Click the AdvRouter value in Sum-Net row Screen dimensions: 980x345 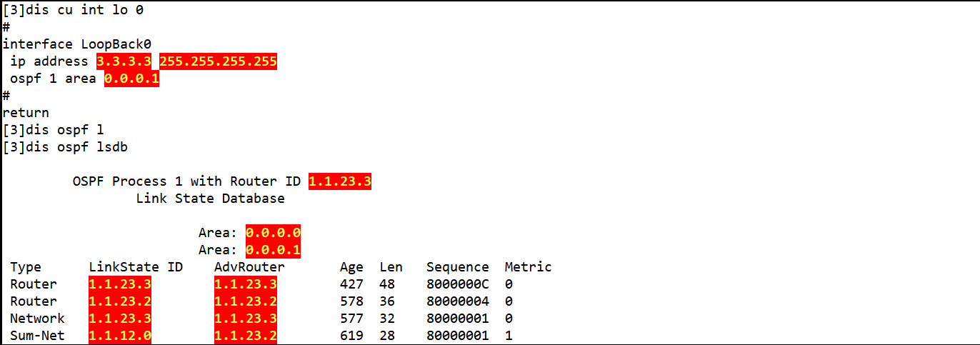click(245, 336)
